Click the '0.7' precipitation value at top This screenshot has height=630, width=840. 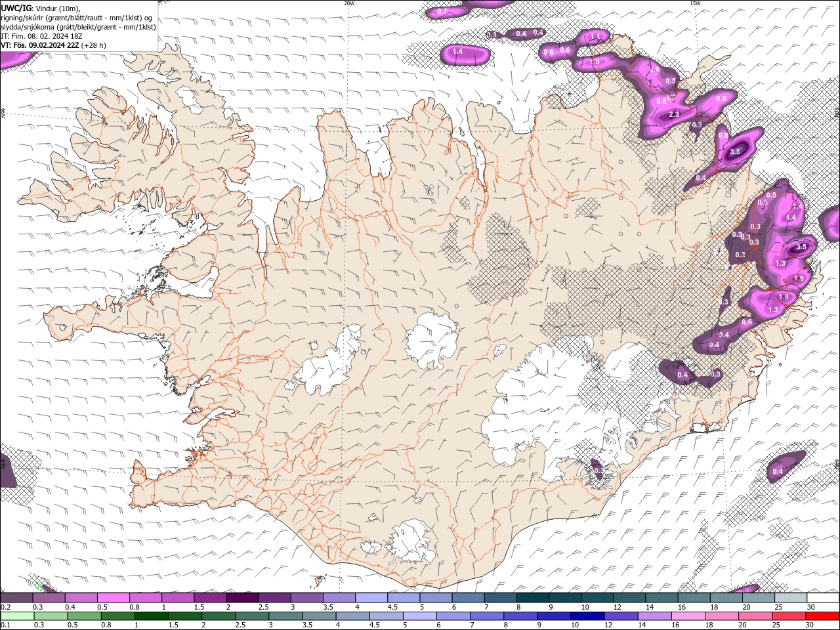coord(442,11)
